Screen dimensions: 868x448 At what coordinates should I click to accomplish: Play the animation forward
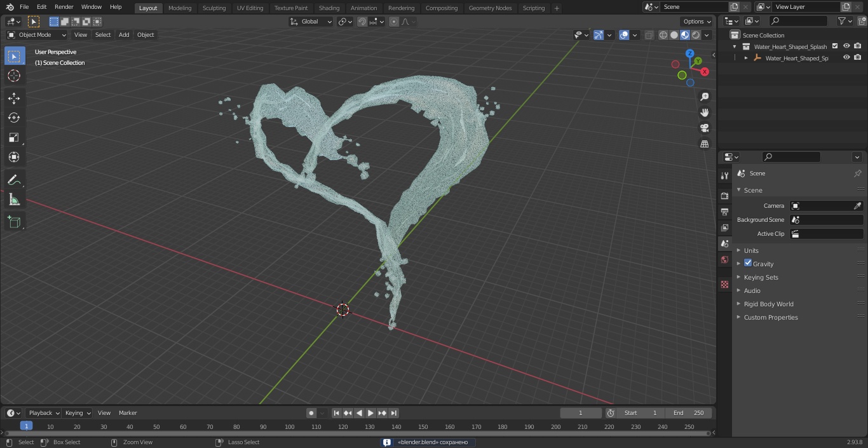(x=371, y=413)
